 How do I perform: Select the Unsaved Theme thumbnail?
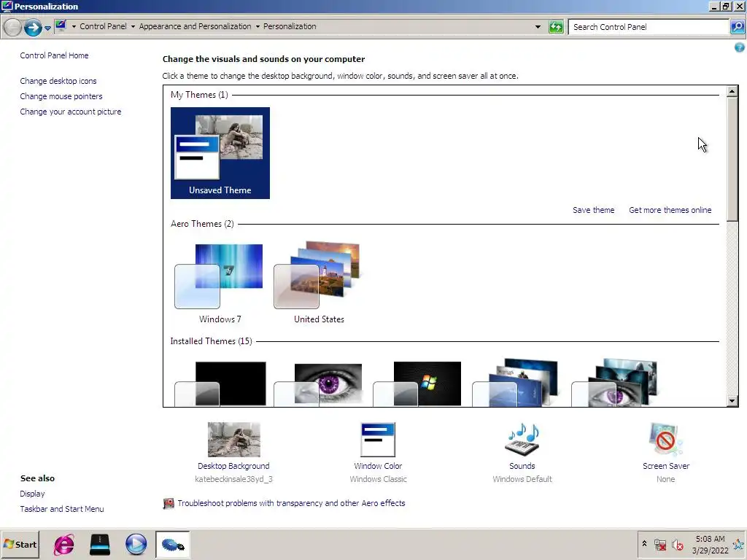(220, 153)
